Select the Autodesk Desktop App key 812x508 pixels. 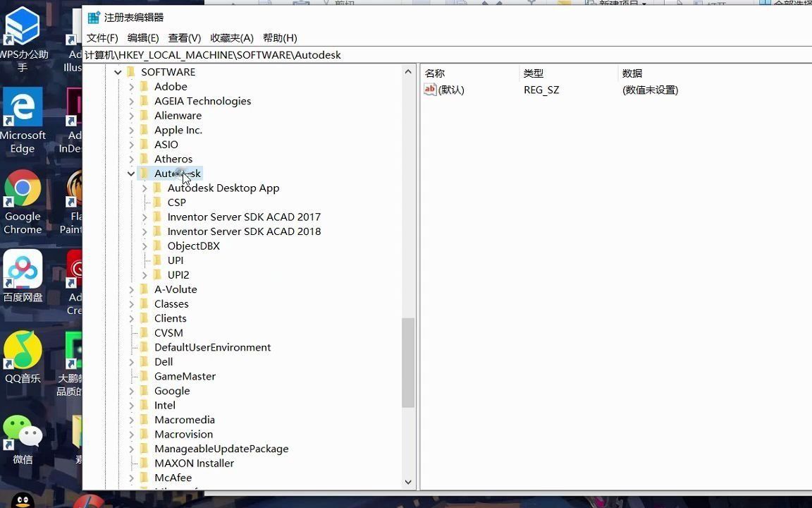point(223,188)
